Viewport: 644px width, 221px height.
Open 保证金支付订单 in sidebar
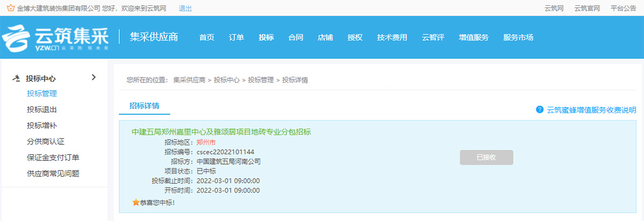[x=53, y=157]
